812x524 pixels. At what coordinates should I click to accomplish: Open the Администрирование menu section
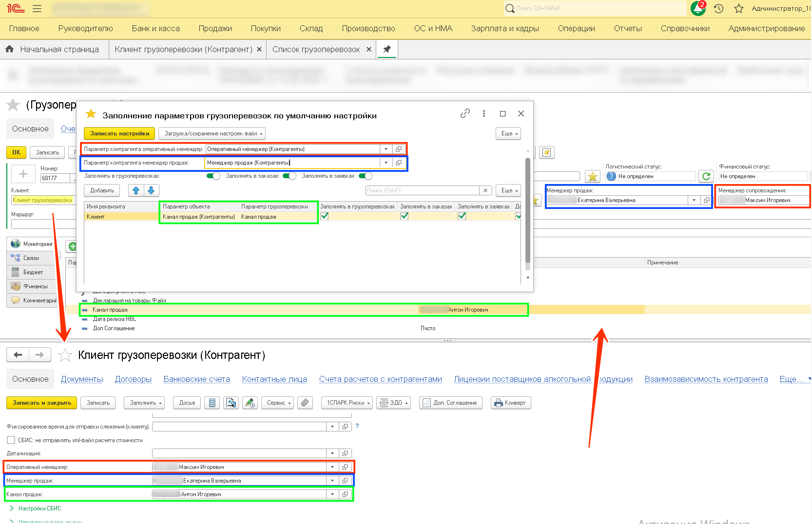point(767,28)
